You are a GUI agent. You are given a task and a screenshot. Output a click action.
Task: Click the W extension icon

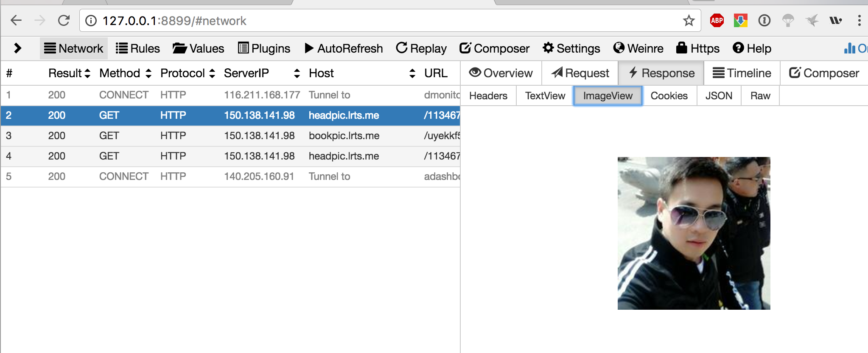click(x=835, y=20)
